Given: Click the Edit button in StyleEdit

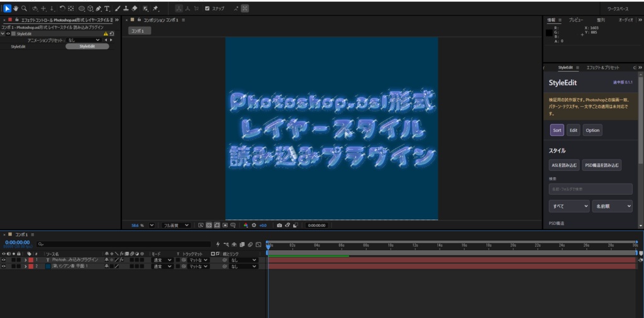Looking at the screenshot, I should 574,130.
